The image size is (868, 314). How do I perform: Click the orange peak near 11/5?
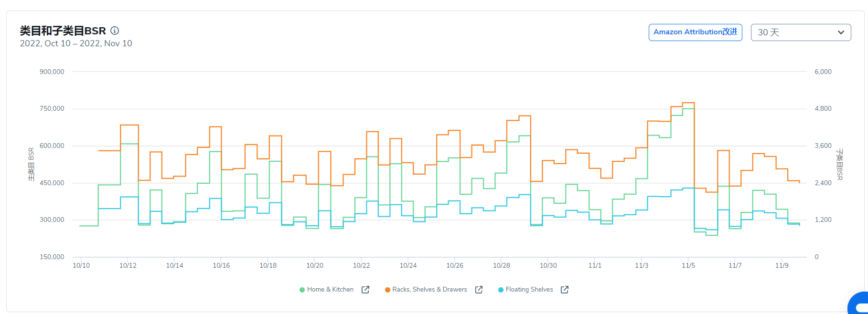coord(688,103)
